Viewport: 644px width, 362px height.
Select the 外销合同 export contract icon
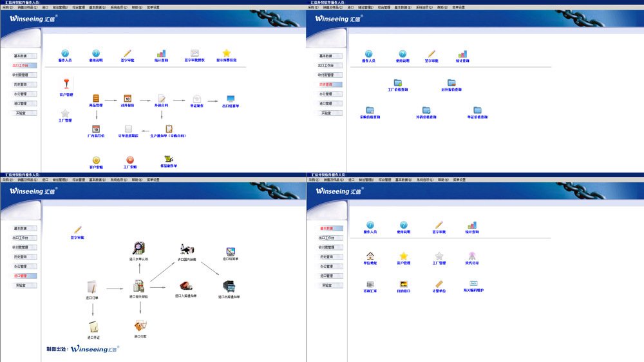click(162, 99)
